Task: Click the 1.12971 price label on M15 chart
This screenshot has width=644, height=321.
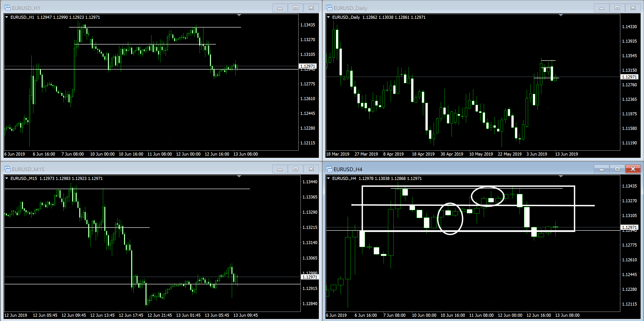Action: pos(309,277)
